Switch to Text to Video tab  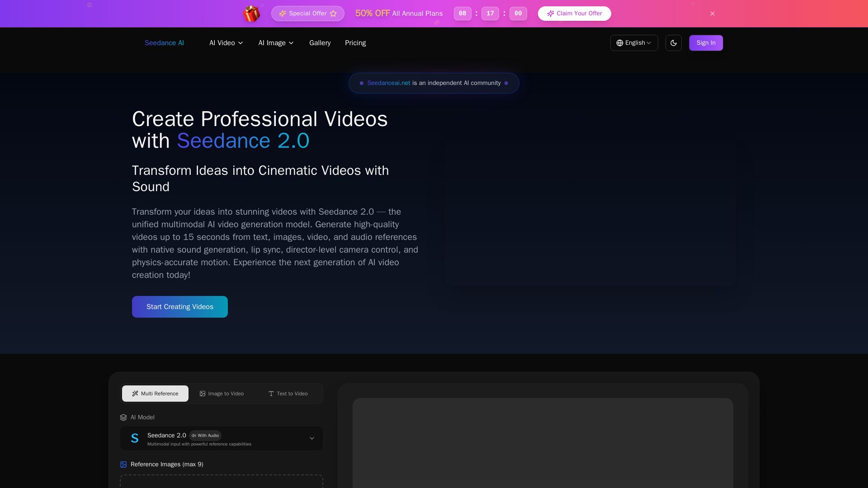click(x=288, y=394)
